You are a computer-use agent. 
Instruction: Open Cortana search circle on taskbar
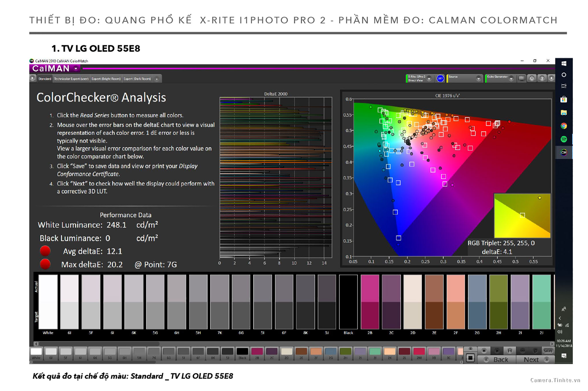click(564, 75)
